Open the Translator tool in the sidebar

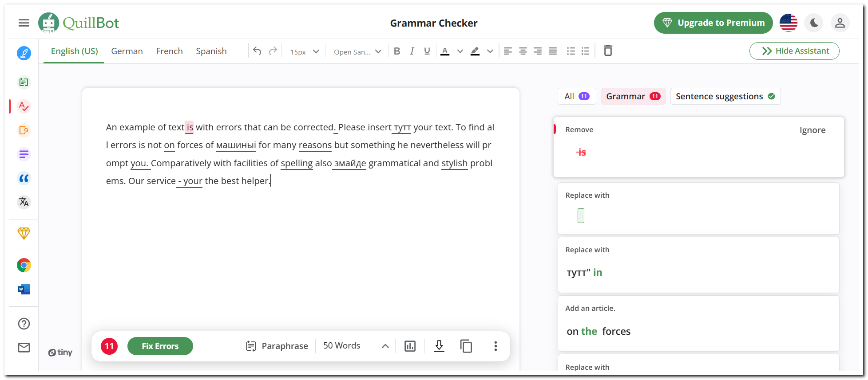point(24,202)
